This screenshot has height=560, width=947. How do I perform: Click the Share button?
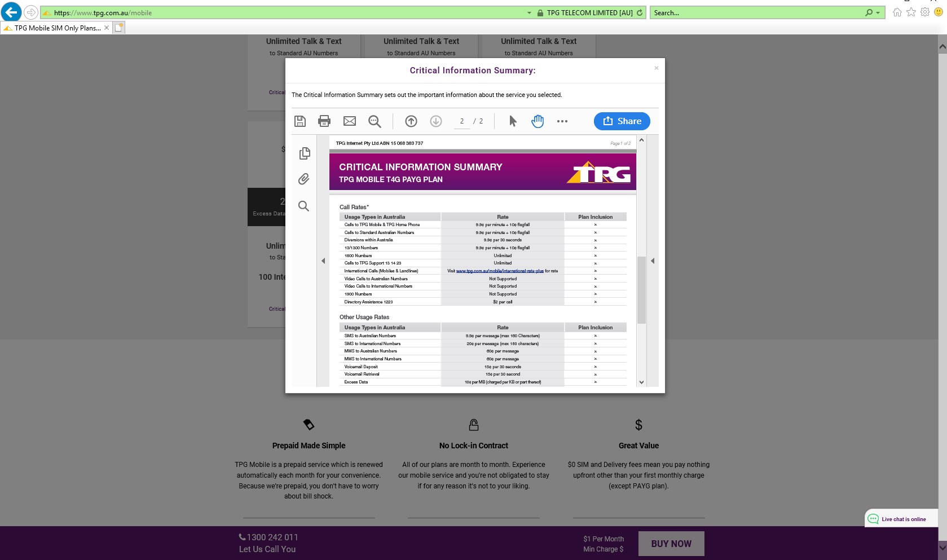(x=622, y=121)
